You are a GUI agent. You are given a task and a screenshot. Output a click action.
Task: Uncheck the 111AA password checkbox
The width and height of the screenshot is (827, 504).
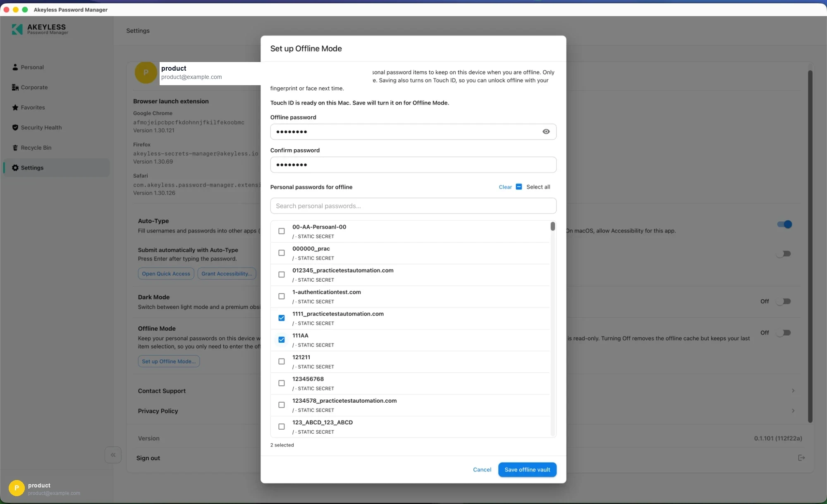282,340
